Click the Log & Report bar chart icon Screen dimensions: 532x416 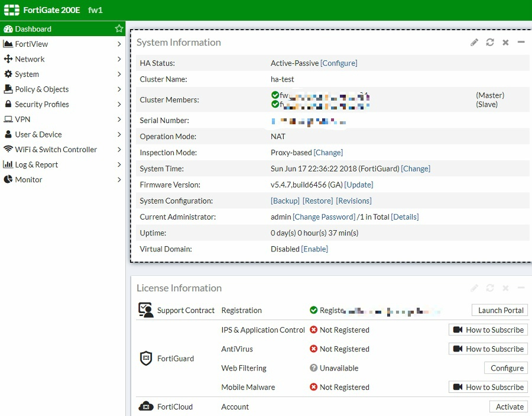tap(8, 165)
